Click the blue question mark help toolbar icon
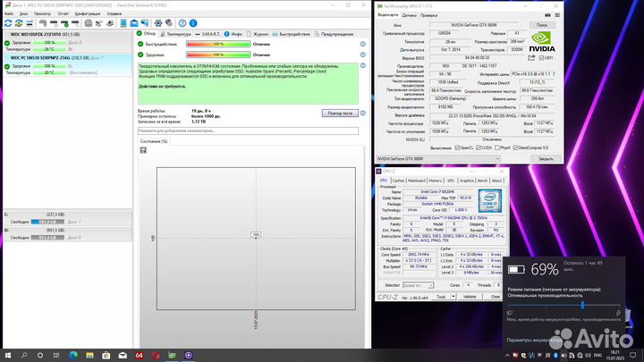Image resolution: width=644 pixels, height=362 pixels. click(182, 23)
